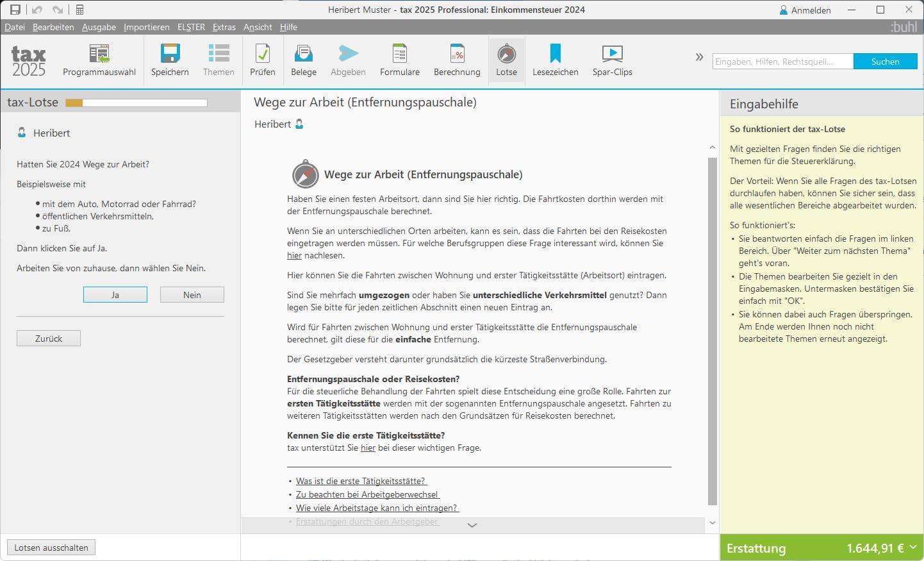Image resolution: width=924 pixels, height=561 pixels.
Task: Open the ELSTER menu
Action: point(191,27)
